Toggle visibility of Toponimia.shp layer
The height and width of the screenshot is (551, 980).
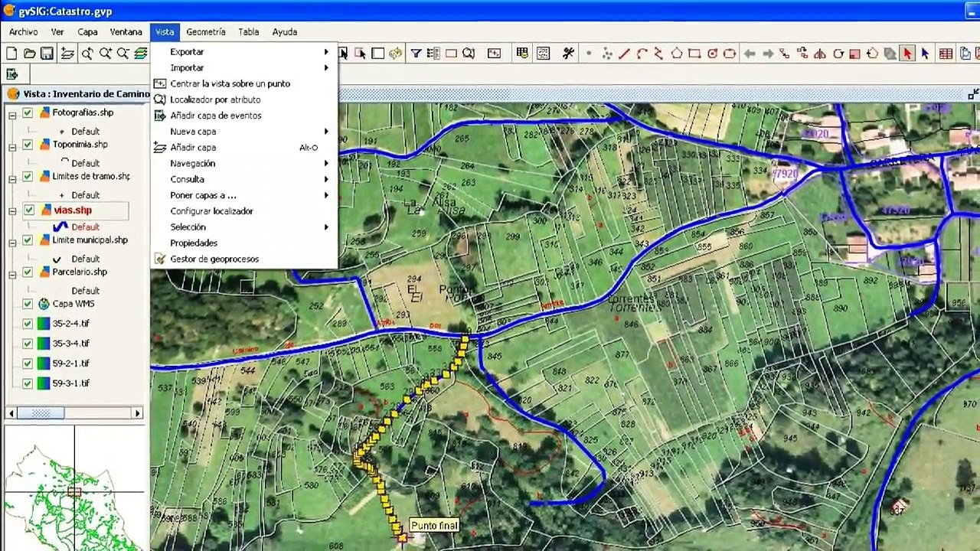28,145
